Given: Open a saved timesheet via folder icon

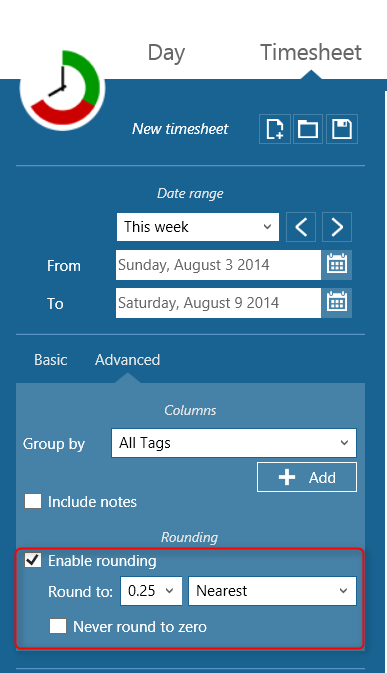Looking at the screenshot, I should [308, 129].
